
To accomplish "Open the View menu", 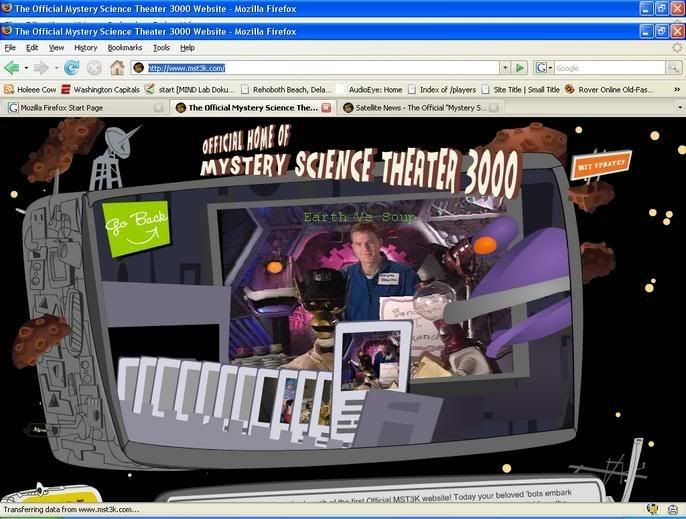I will [x=56, y=48].
